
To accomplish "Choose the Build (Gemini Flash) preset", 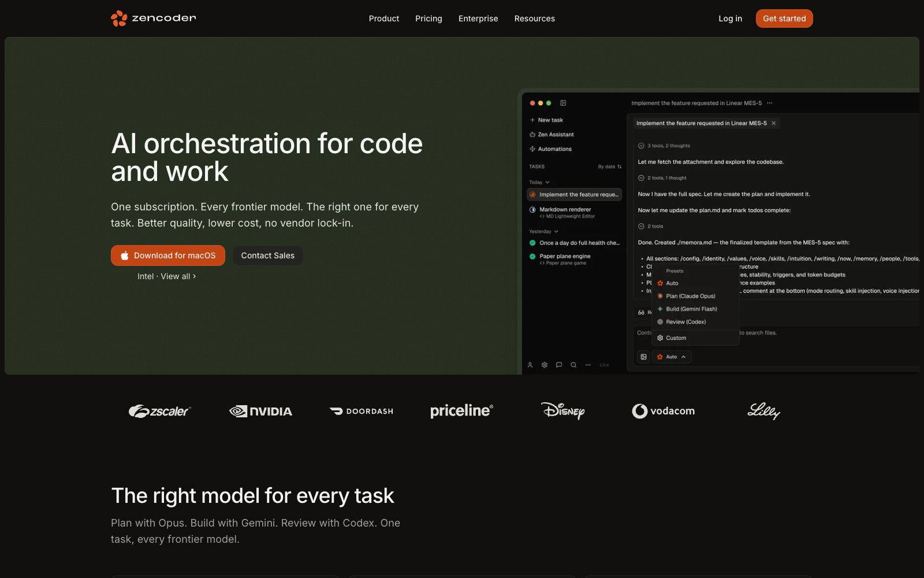I will coord(695,309).
